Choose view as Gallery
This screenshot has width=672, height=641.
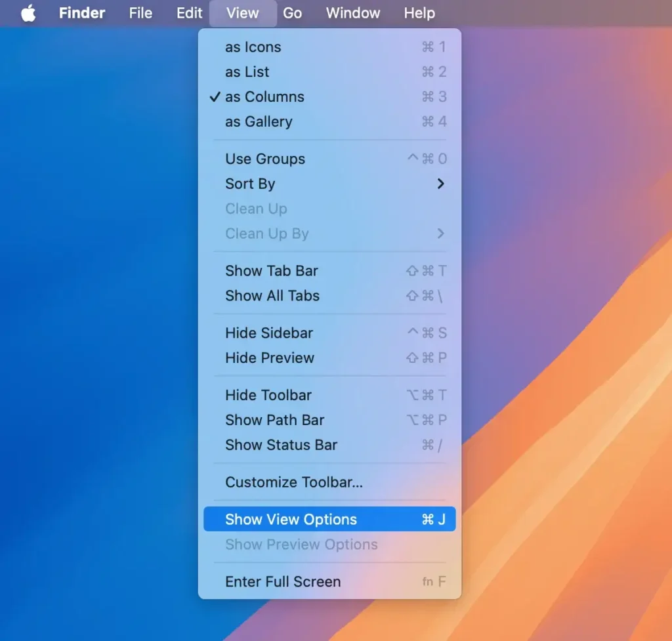(x=329, y=121)
